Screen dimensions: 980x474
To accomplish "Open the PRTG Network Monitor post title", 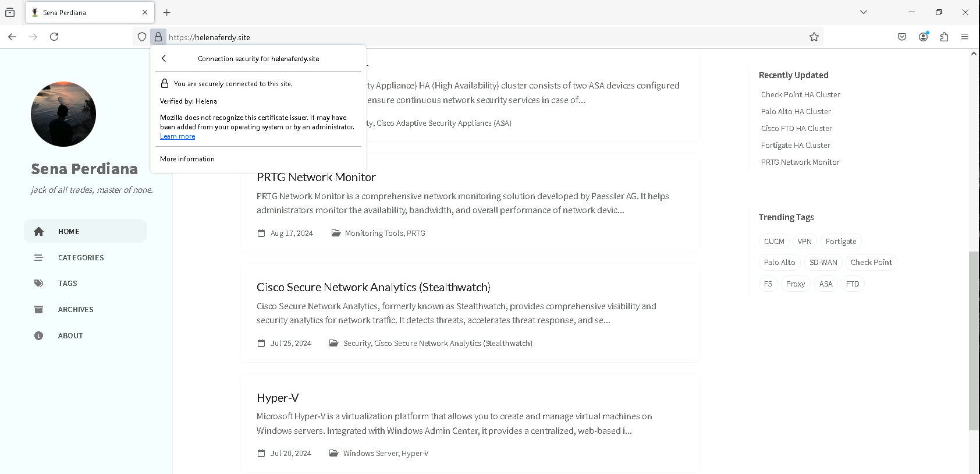I will [316, 177].
